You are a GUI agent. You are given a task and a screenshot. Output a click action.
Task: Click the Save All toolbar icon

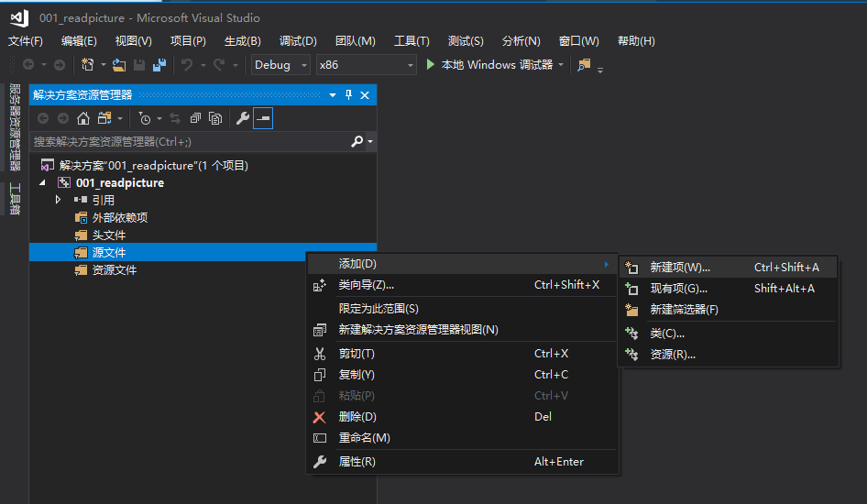point(159,65)
